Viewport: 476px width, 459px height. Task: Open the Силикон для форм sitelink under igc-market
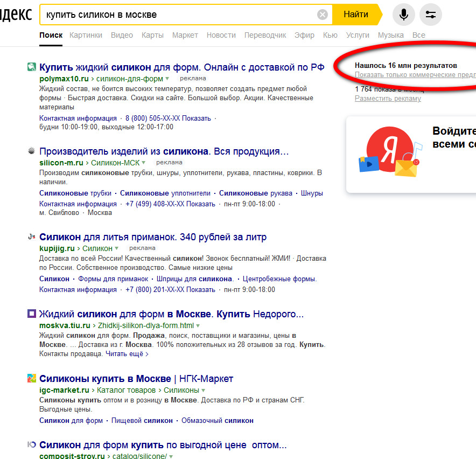coord(71,421)
